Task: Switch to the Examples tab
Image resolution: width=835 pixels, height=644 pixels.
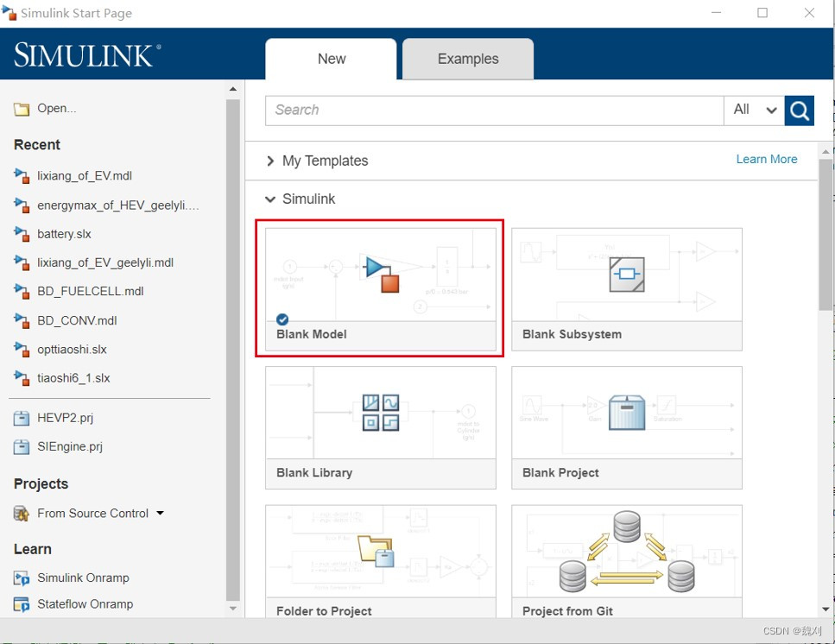Action: coord(467,59)
